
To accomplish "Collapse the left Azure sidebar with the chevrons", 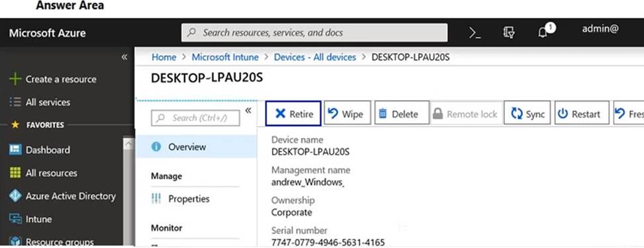I will click(x=124, y=57).
